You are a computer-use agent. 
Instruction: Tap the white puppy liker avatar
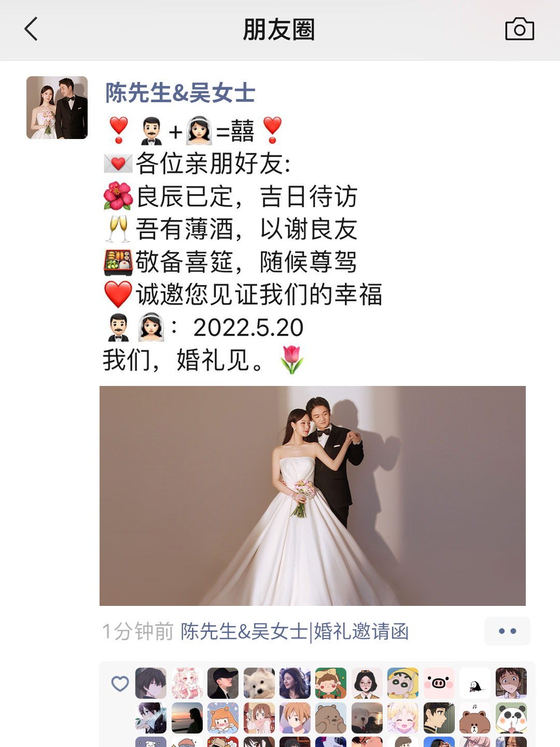coord(259,683)
